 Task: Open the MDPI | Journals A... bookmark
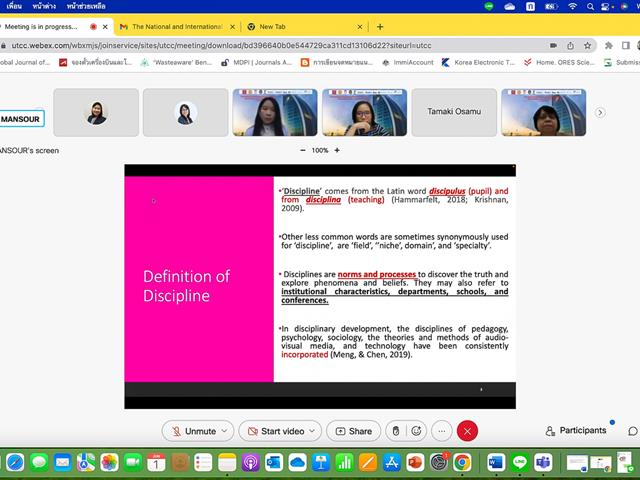click(256, 62)
